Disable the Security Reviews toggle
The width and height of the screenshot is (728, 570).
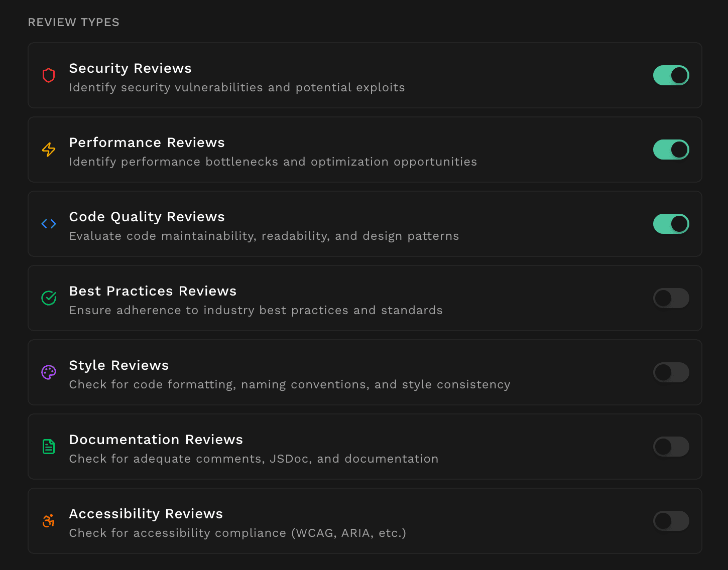coord(671,75)
